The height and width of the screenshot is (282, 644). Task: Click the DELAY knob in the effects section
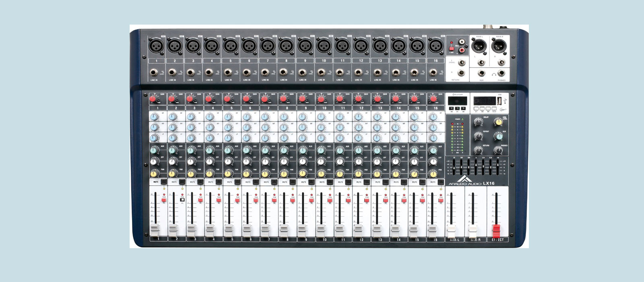(479, 122)
